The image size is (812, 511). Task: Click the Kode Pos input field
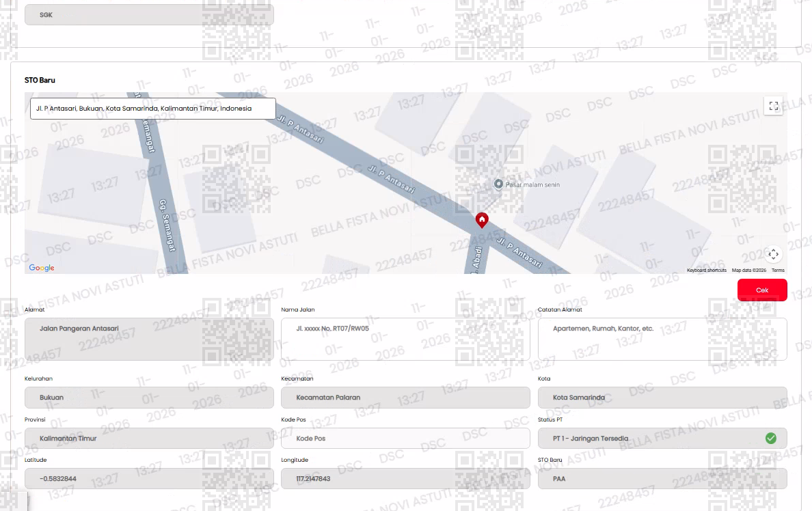(x=405, y=438)
